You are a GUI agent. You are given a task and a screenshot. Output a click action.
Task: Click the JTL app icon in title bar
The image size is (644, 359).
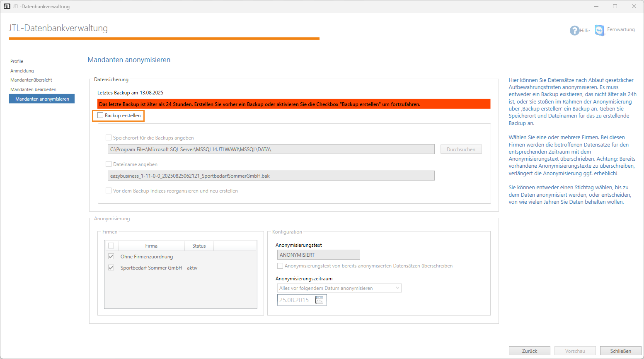(7, 6)
